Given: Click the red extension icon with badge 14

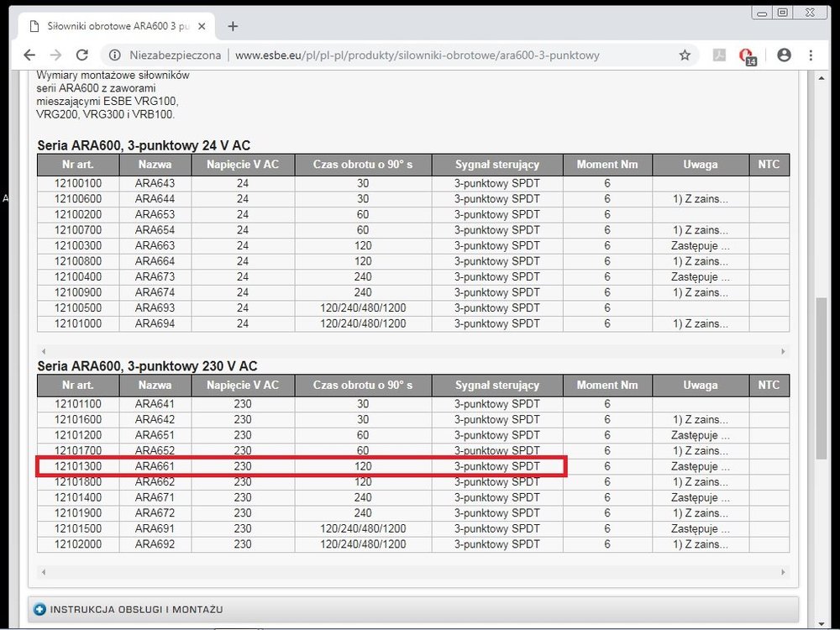Looking at the screenshot, I should tap(745, 55).
